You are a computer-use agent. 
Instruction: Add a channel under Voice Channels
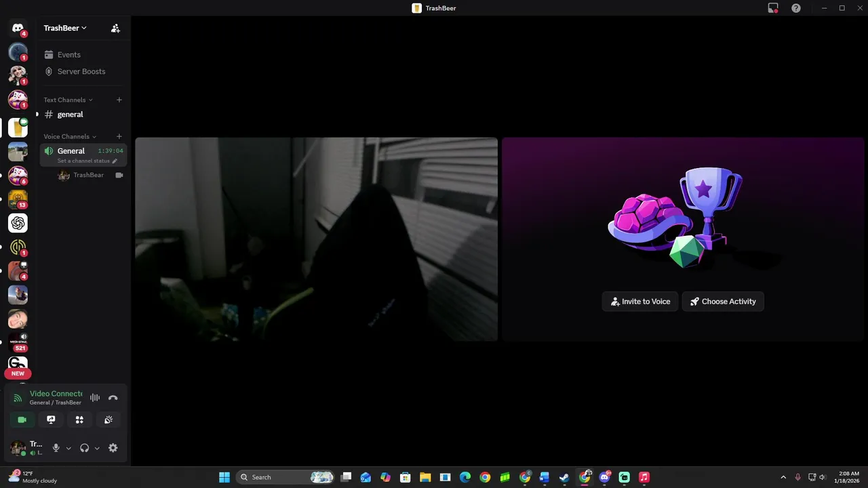click(x=119, y=137)
